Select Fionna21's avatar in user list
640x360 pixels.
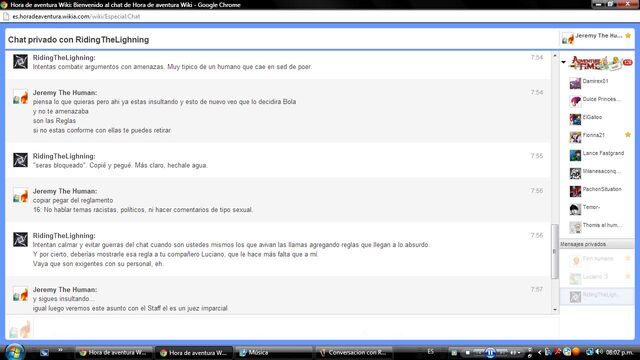575,137
